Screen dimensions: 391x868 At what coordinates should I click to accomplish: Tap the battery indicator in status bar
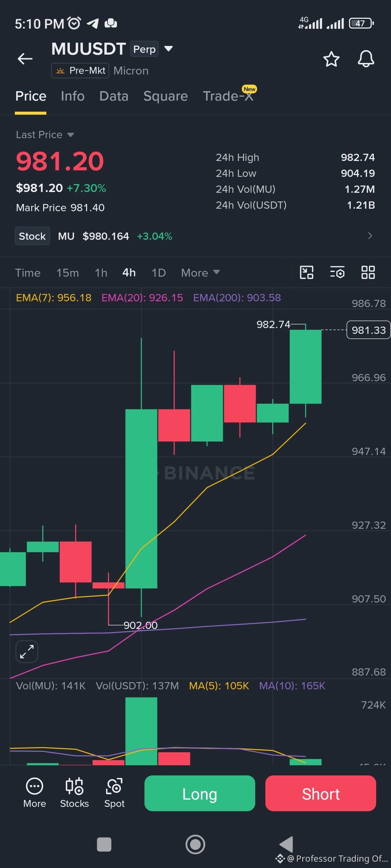(x=361, y=24)
